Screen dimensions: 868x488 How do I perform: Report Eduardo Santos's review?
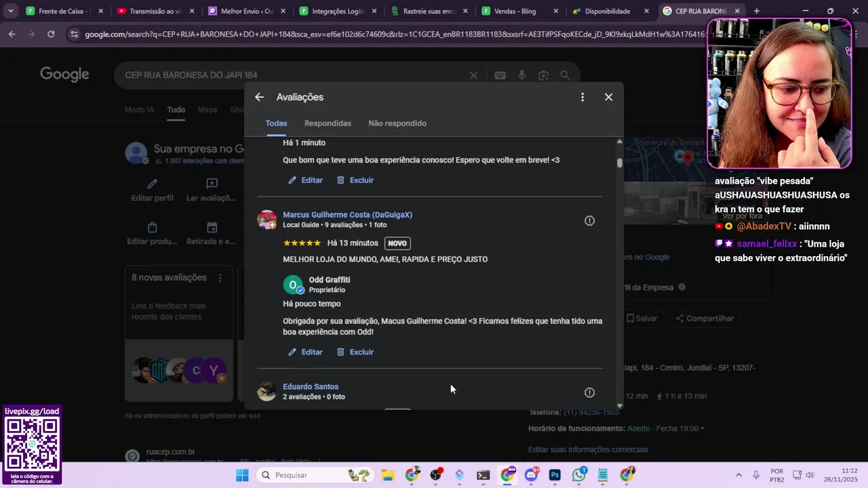[589, 392]
